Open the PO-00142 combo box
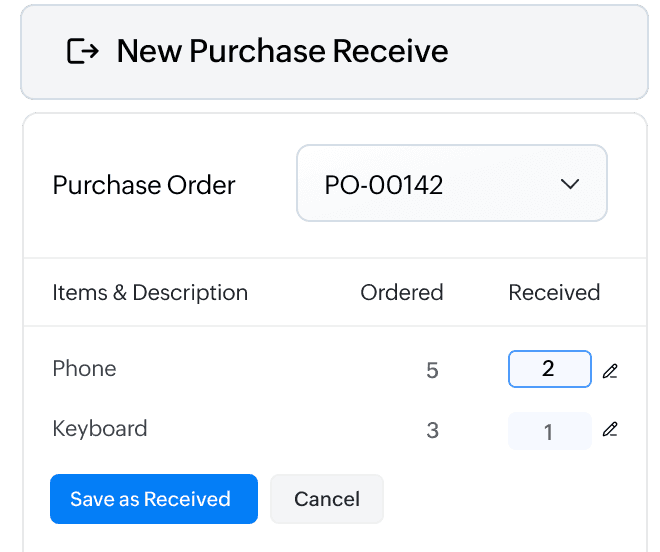660x552 pixels. tap(451, 184)
